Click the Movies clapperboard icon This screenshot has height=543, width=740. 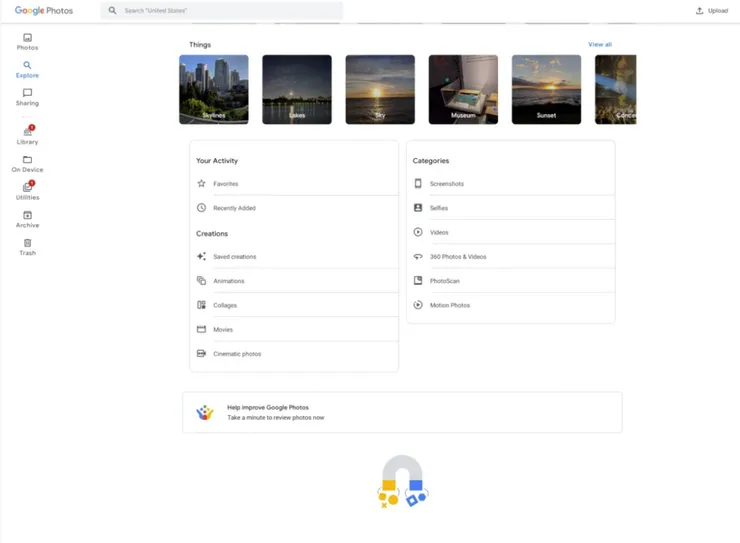202,329
